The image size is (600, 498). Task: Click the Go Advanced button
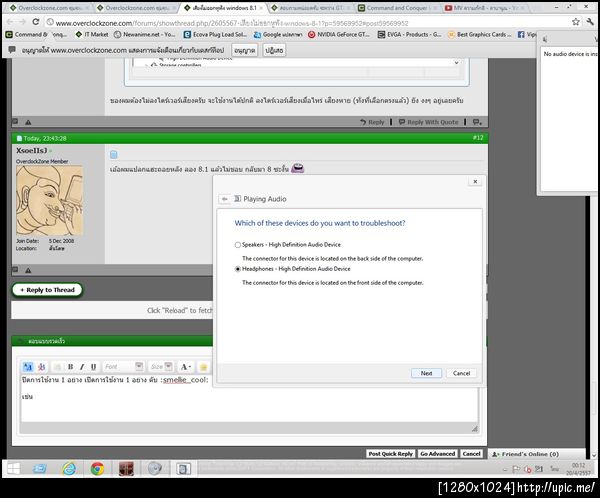click(437, 454)
